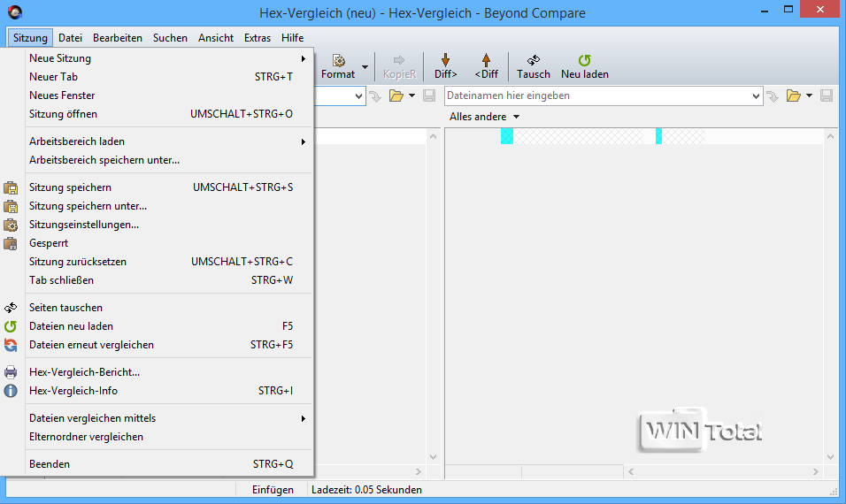This screenshot has height=504, width=846.
Task: Open folder icon for left file
Action: click(x=396, y=96)
